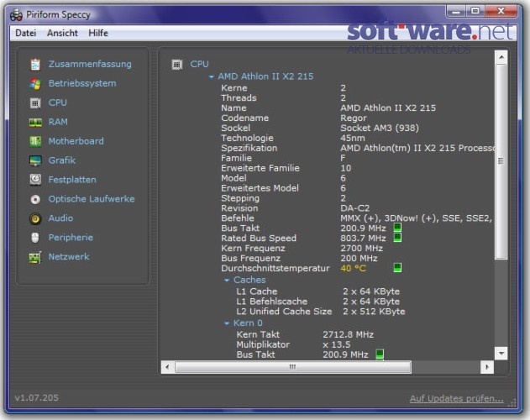This screenshot has width=530, height=420.
Task: Click the Motherboard icon in sidebar
Action: coord(35,141)
